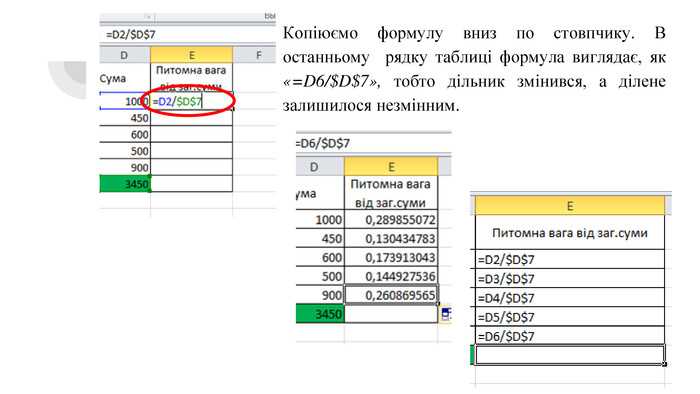Screen dimensions: 700x394
Task: Select the 1000 cell in the left table
Action: tap(125, 101)
